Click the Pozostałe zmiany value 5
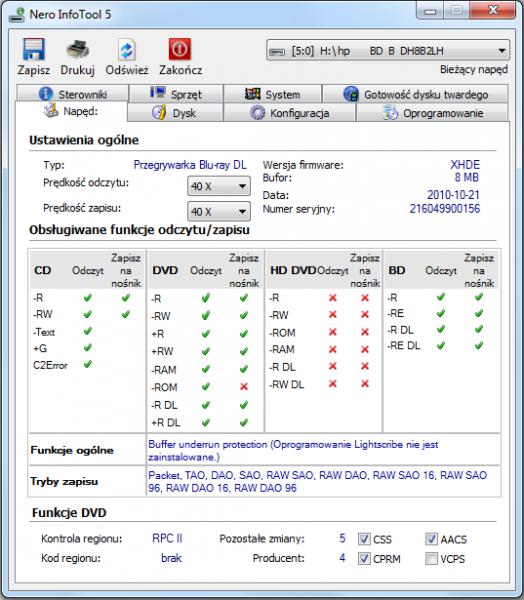524x600 pixels. coord(342,538)
